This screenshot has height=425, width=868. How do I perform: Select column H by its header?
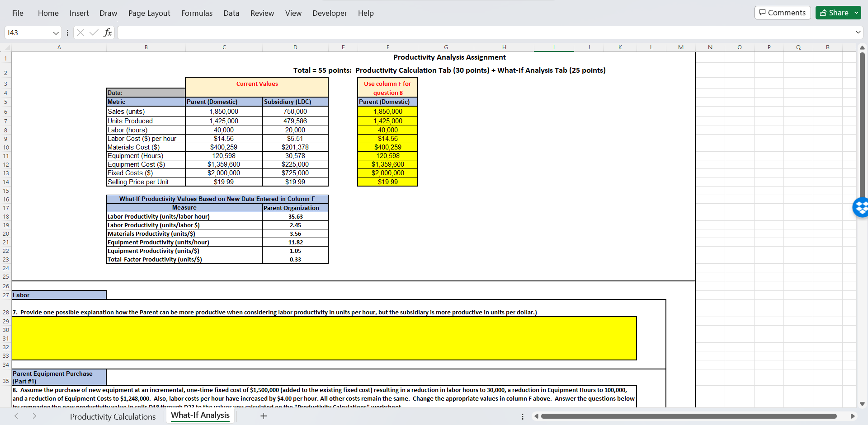(x=504, y=47)
